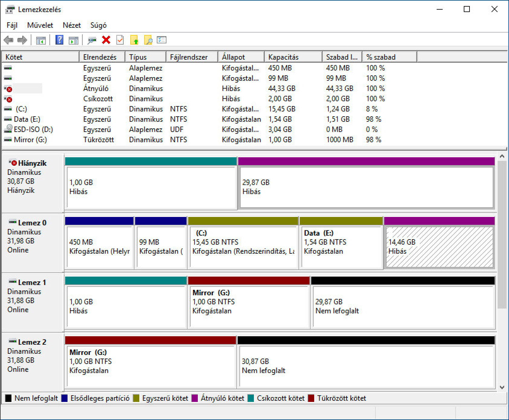Screen dimensions: 509x420
Task: Click the red X delete icon
Action: click(106, 40)
